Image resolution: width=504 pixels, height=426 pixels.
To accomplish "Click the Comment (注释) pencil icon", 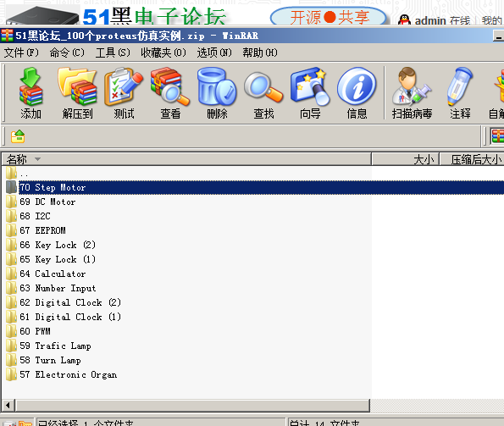I will [460, 93].
